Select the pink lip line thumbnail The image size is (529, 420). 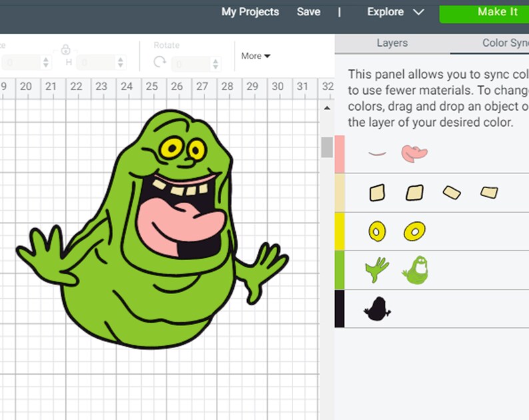point(377,153)
